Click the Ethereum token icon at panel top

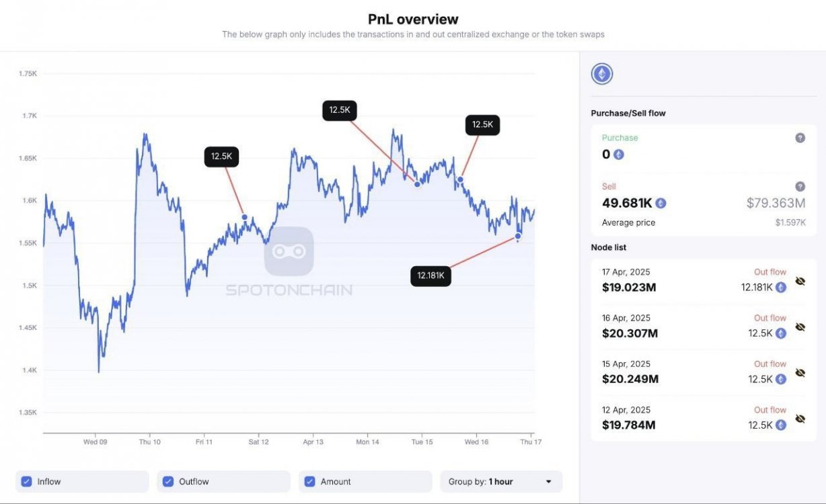(x=601, y=74)
